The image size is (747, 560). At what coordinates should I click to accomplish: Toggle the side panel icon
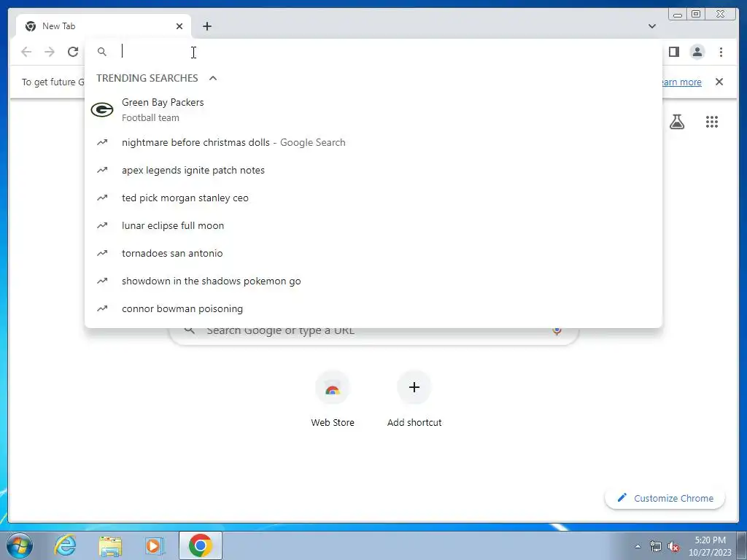[673, 52]
